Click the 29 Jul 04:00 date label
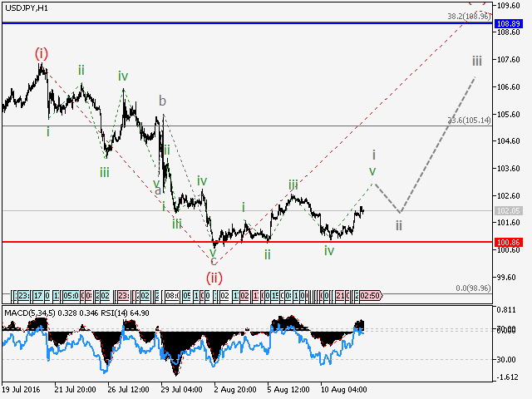 point(181,390)
